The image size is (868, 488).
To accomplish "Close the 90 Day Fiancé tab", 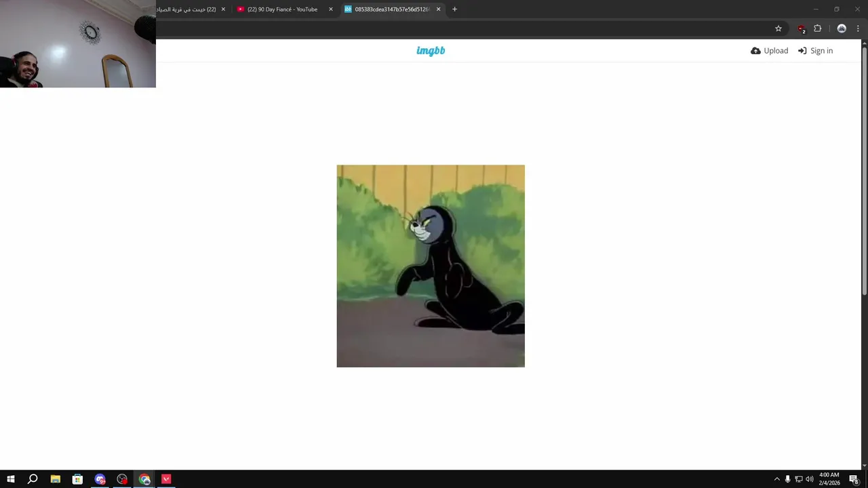I will [x=331, y=9].
